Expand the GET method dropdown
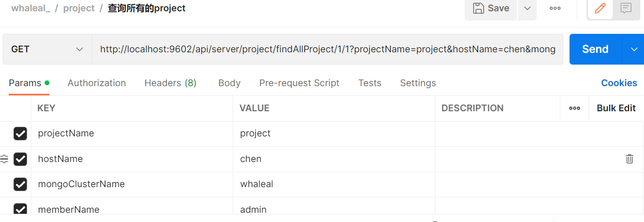Image resolution: width=644 pixels, height=222 pixels. [x=47, y=49]
